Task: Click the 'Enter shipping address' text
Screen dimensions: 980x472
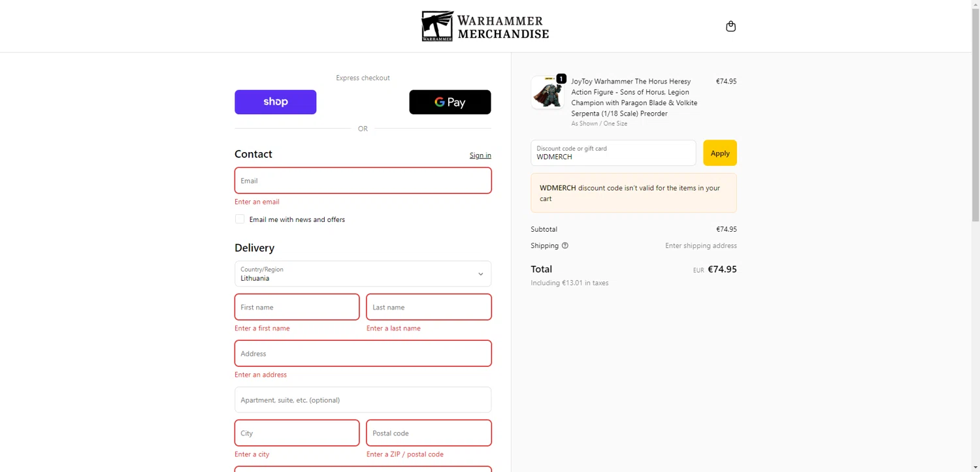Action: [701, 245]
